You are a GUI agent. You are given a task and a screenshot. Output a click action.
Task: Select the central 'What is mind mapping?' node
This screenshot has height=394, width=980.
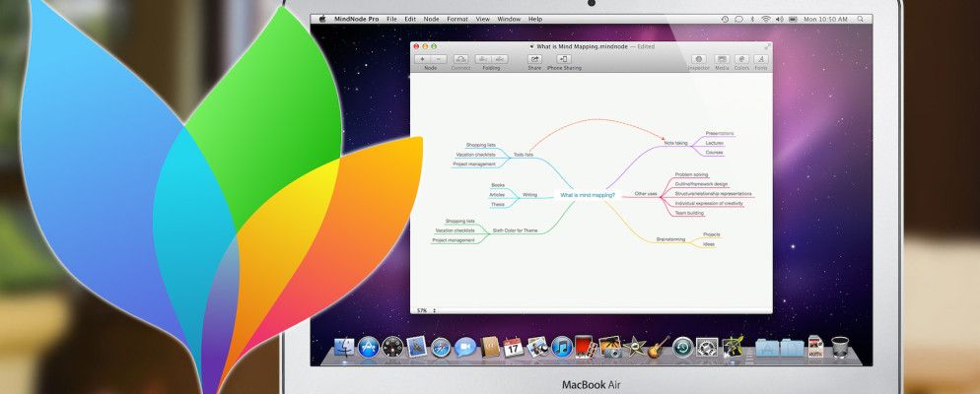point(588,195)
